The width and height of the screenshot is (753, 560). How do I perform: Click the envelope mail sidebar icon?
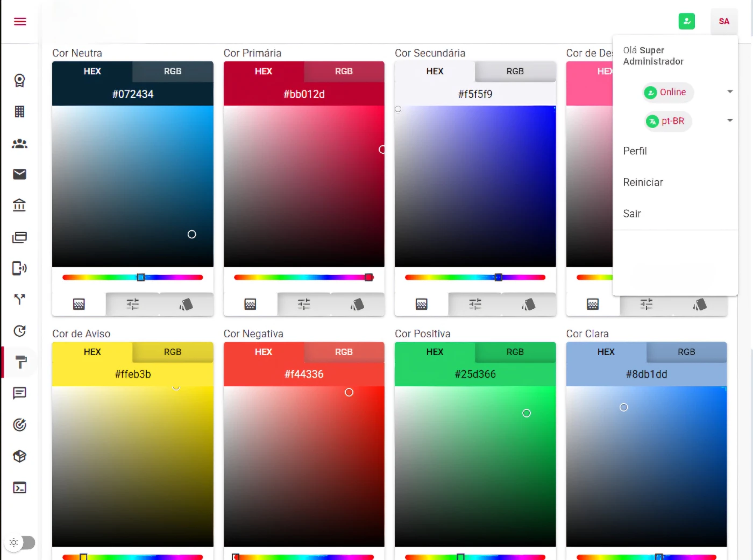point(19,174)
